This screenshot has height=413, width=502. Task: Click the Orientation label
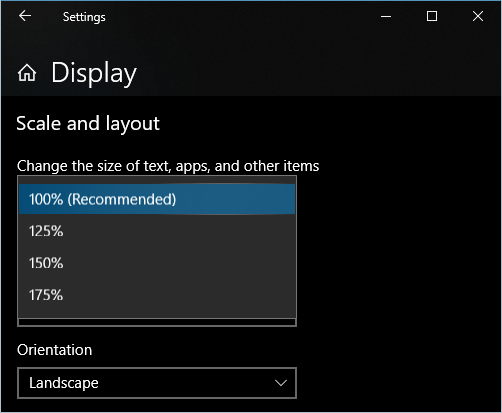(x=55, y=350)
